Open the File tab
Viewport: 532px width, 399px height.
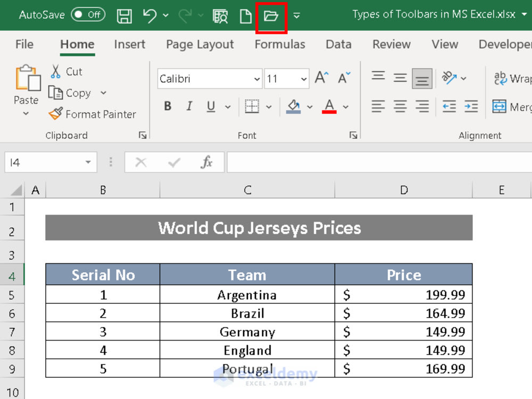24,44
